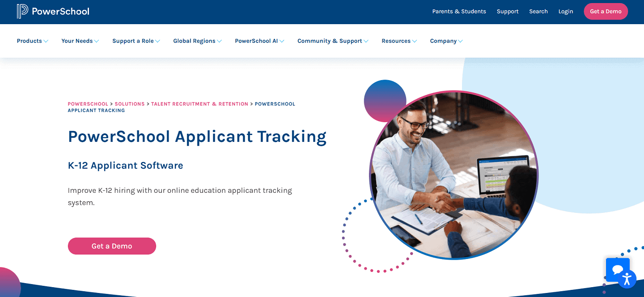Follow Talent Recruitment & Retention breadcrumb

point(199,104)
